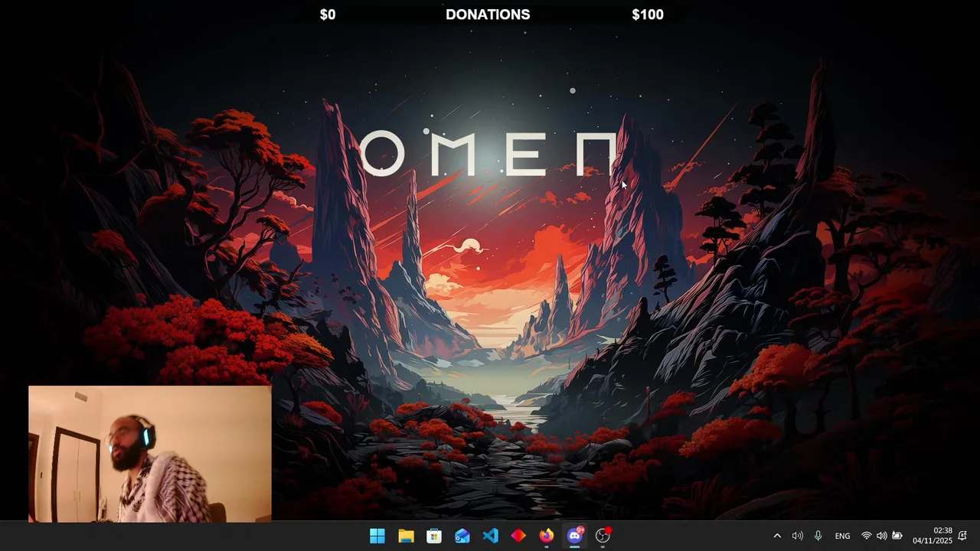This screenshot has width=980, height=551.
Task: Launch Visual Studio Code from the taskbar
Action: point(491,536)
